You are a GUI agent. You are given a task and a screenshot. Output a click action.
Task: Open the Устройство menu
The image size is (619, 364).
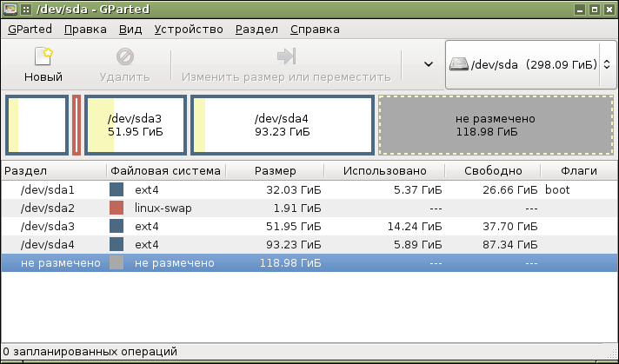tap(189, 30)
